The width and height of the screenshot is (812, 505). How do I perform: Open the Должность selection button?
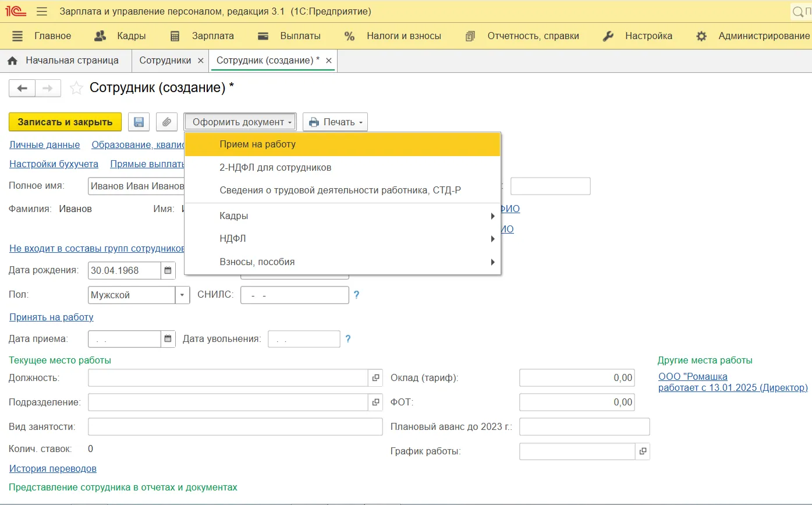pos(375,378)
